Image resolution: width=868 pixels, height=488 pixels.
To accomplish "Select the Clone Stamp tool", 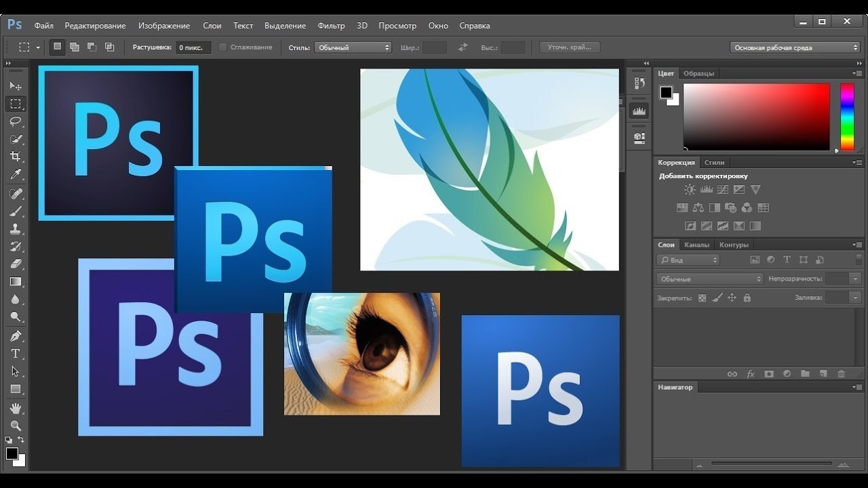I will pyautogui.click(x=15, y=229).
